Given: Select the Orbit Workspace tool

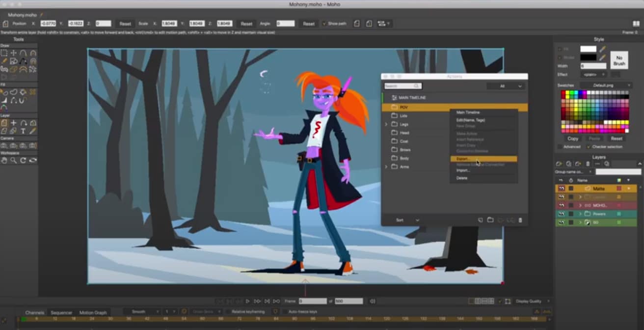Looking at the screenshot, I should (x=33, y=160).
